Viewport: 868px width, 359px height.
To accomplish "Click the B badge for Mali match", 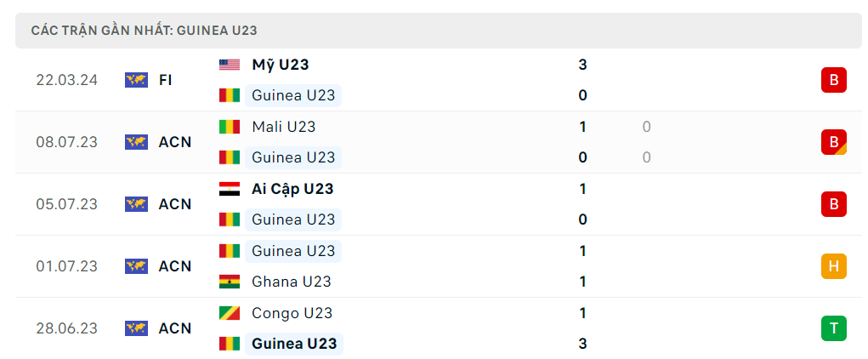I will click(833, 142).
